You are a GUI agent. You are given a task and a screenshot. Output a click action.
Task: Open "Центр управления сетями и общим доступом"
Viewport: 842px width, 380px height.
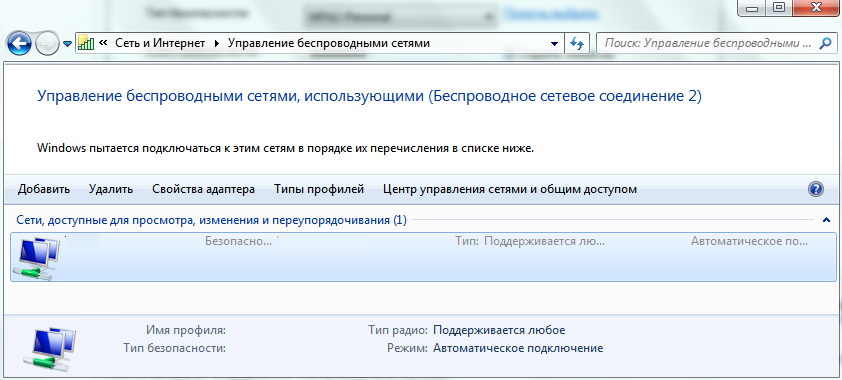510,189
